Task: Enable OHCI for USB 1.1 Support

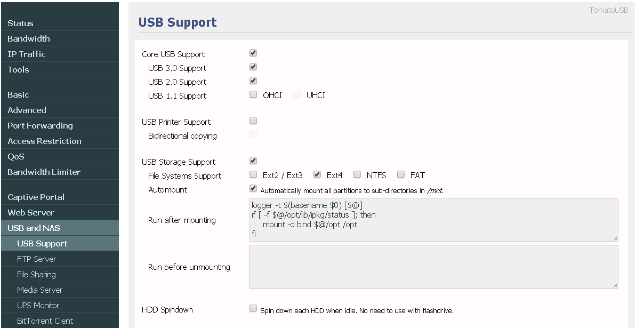Action: point(253,94)
